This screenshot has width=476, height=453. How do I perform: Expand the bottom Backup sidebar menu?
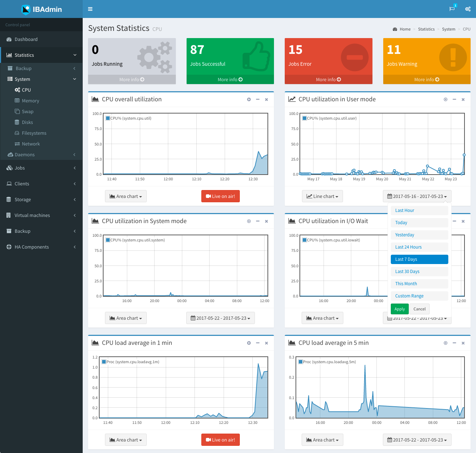(41, 231)
